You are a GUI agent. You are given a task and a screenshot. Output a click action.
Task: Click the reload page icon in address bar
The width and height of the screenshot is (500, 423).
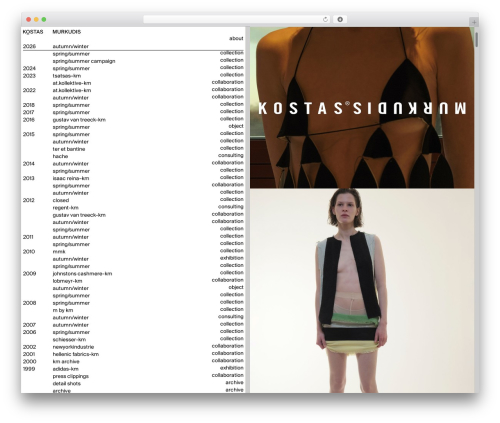coord(325,19)
